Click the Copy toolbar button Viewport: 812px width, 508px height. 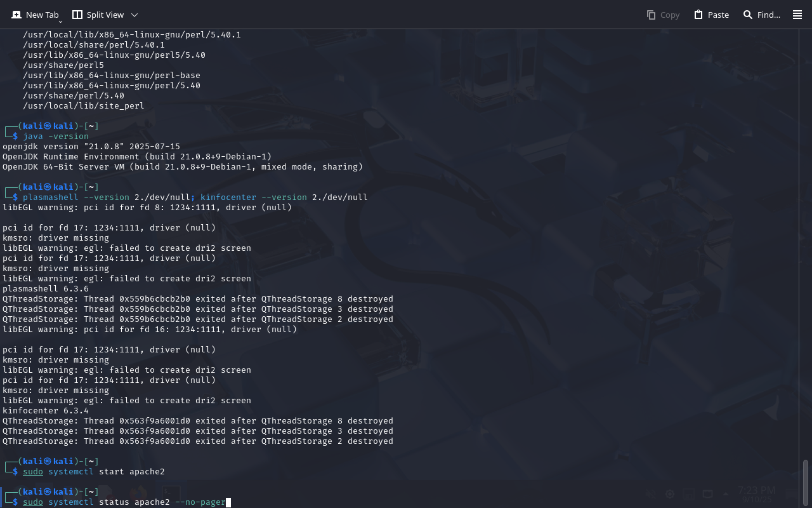pyautogui.click(x=663, y=15)
